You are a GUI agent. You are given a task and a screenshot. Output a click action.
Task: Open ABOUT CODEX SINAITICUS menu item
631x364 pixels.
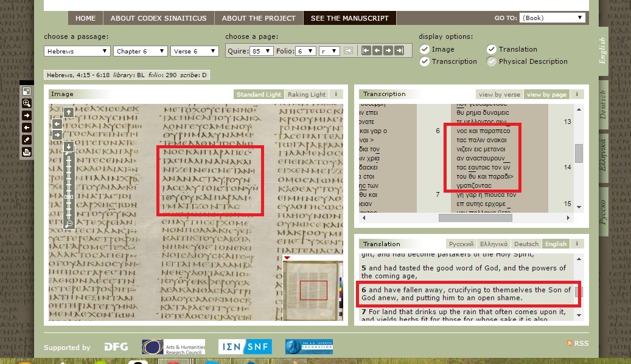pos(159,18)
